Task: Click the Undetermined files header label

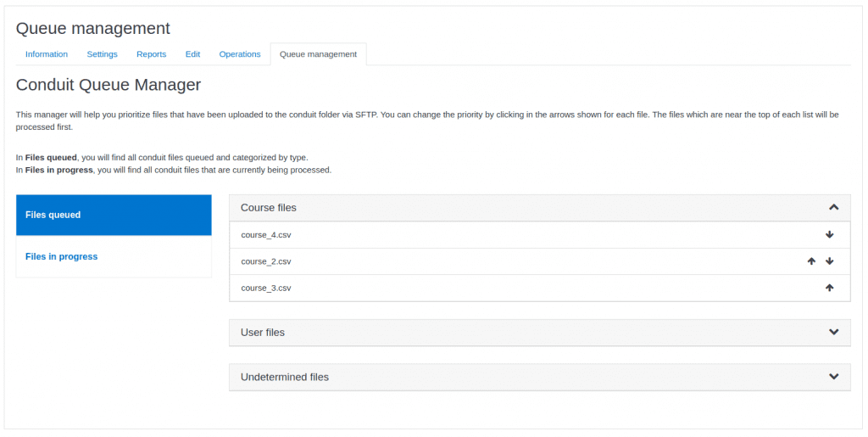Action: pyautogui.click(x=285, y=377)
